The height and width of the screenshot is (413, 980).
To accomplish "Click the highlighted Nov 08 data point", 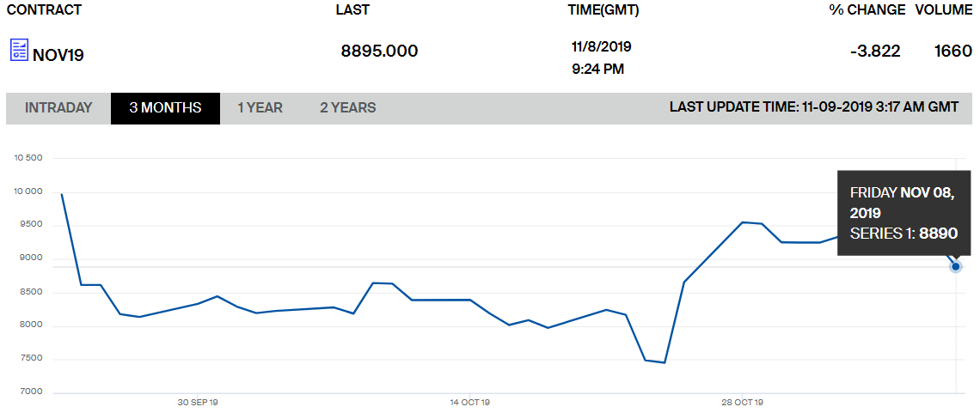I will point(956,266).
